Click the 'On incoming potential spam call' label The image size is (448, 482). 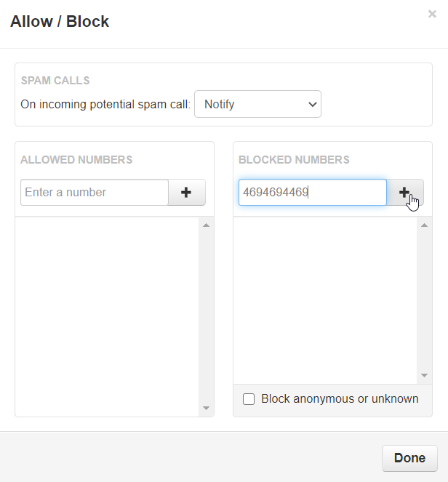coord(105,104)
